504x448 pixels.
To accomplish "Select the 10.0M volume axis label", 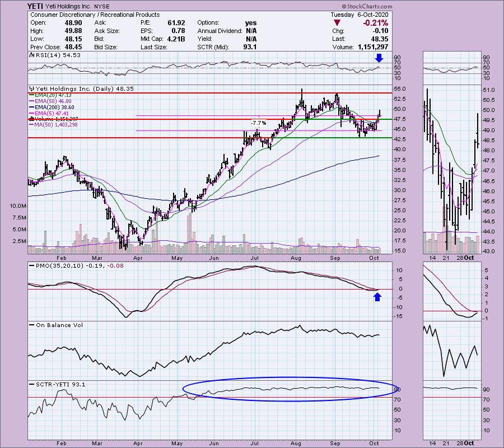I will pos(18,206).
